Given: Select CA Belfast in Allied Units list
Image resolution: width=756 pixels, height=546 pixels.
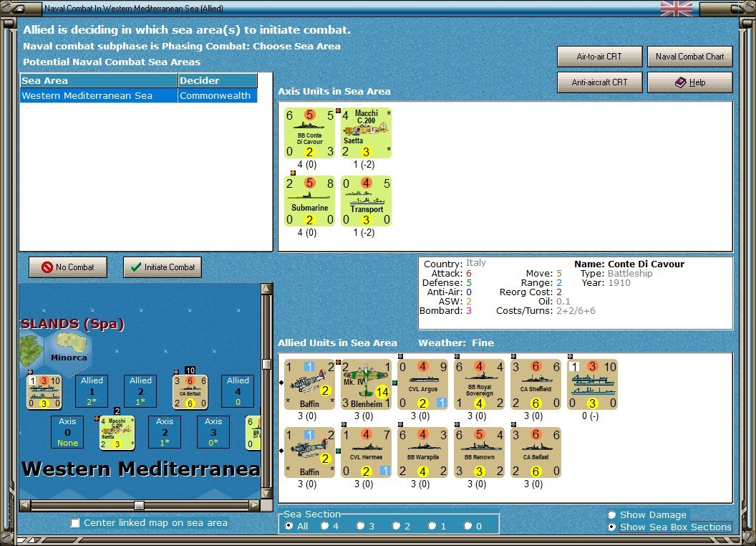Looking at the screenshot, I should 535,452.
